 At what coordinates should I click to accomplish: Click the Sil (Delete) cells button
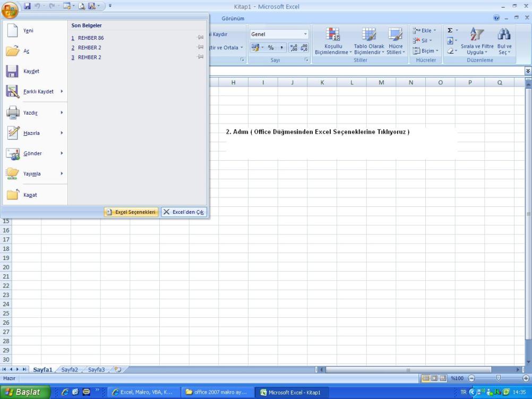click(x=423, y=41)
